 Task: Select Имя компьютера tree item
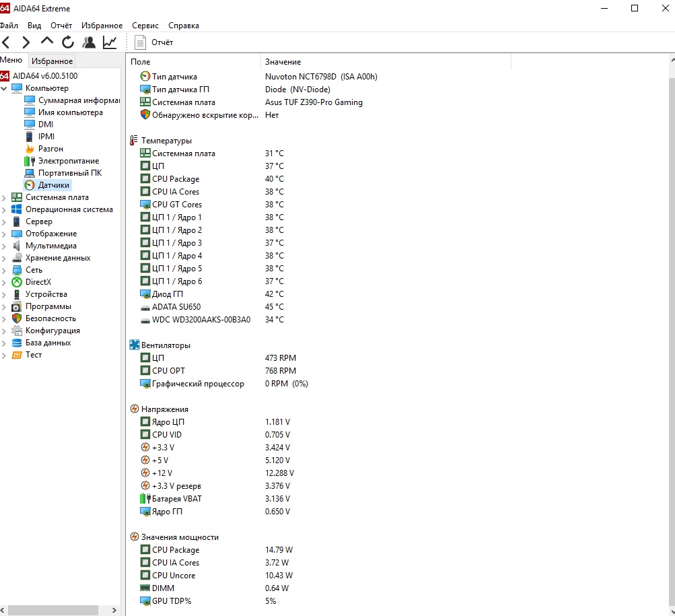click(71, 112)
